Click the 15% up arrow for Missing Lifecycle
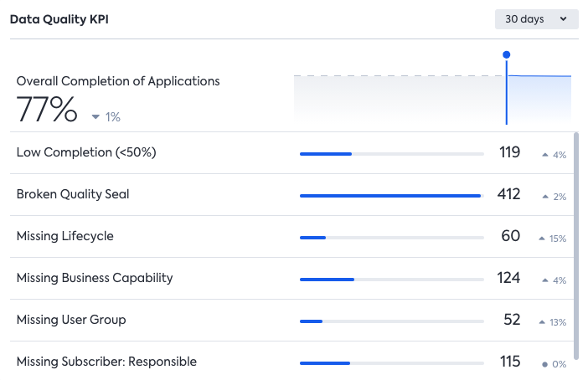The width and height of the screenshot is (588, 380). [541, 239]
